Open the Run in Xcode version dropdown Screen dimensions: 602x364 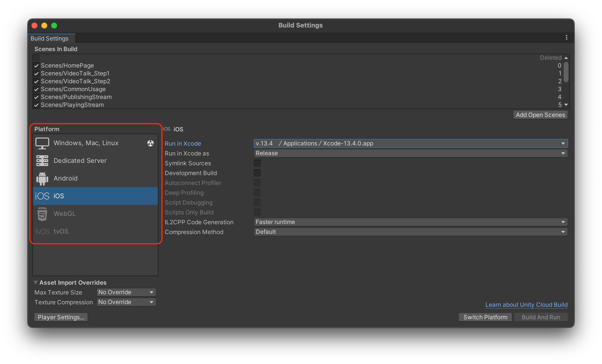[410, 143]
